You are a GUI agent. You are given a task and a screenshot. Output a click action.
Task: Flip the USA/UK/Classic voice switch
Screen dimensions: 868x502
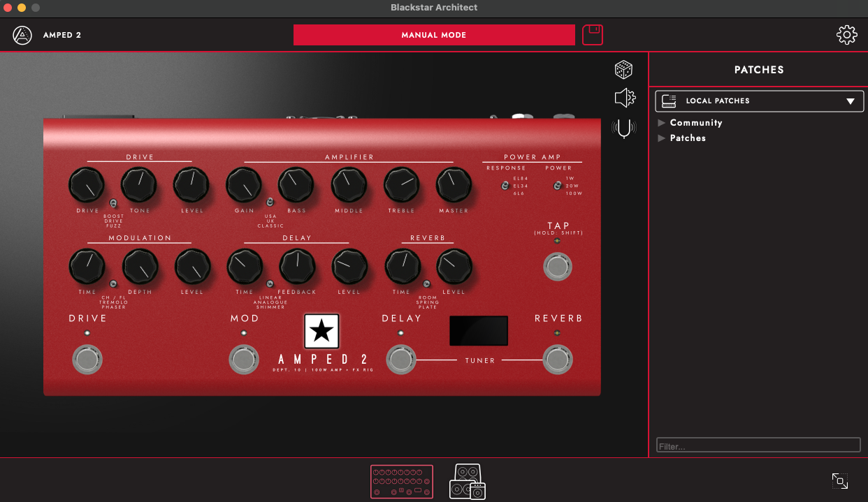tap(270, 202)
